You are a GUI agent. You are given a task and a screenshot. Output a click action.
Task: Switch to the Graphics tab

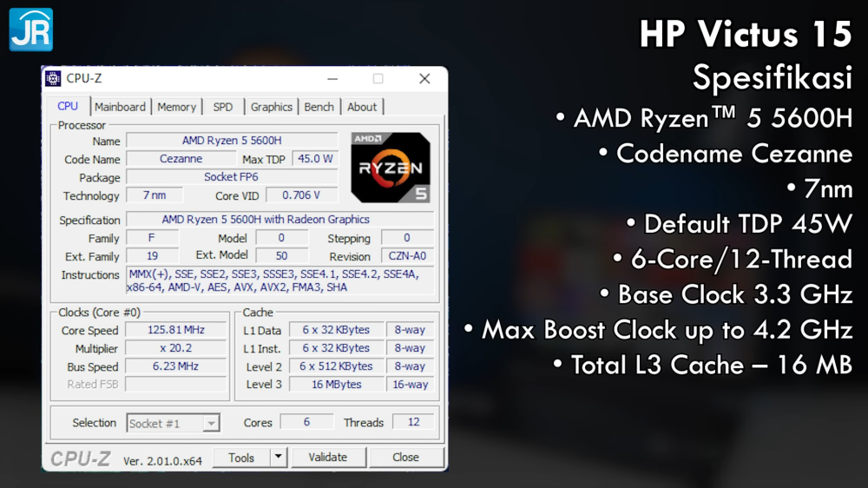tap(271, 107)
